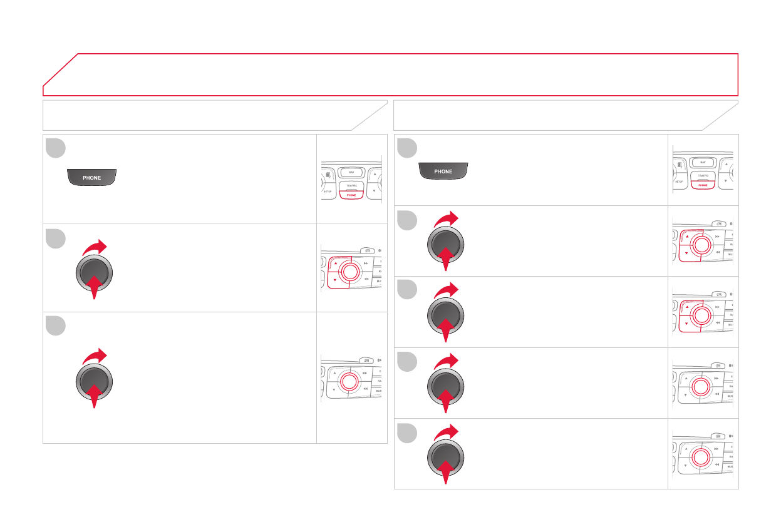Click the down-arrow key in right panel's second-step diagram
The image size is (781, 532).
(x=686, y=253)
